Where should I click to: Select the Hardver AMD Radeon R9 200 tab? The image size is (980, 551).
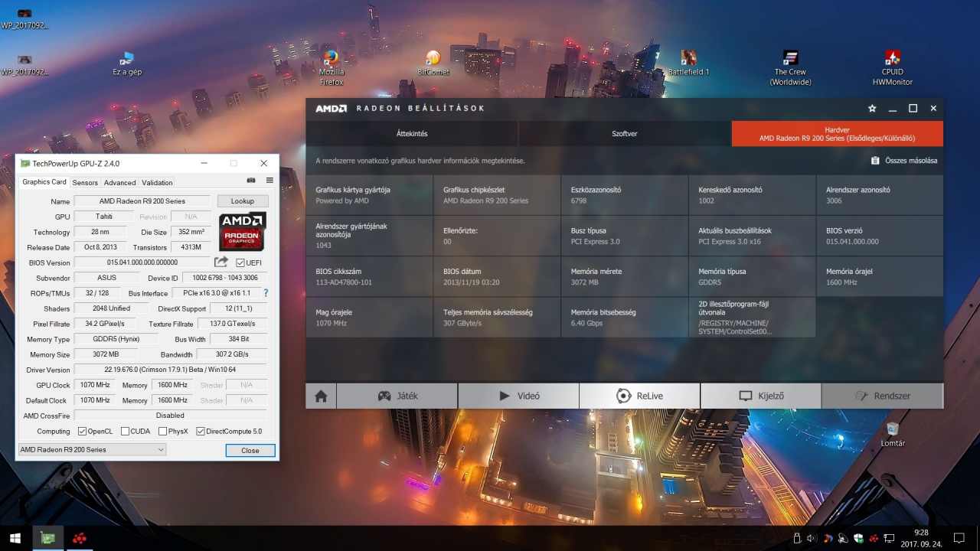(837, 134)
